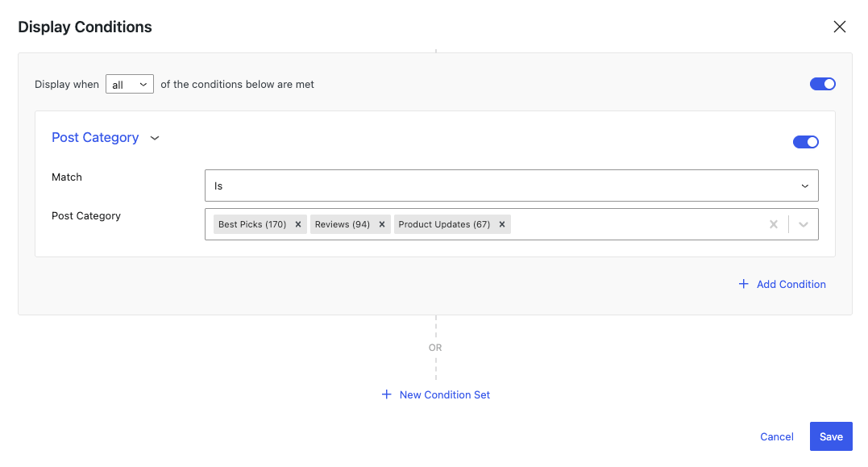Open the 'all' conditions dropdown
Viewport: 868px width, 467px height.
pos(130,84)
